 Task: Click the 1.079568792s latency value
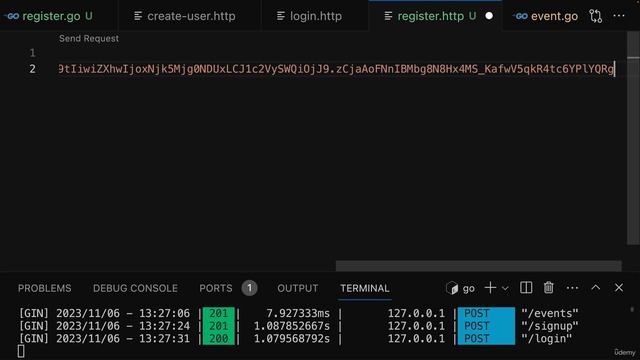pos(292,338)
